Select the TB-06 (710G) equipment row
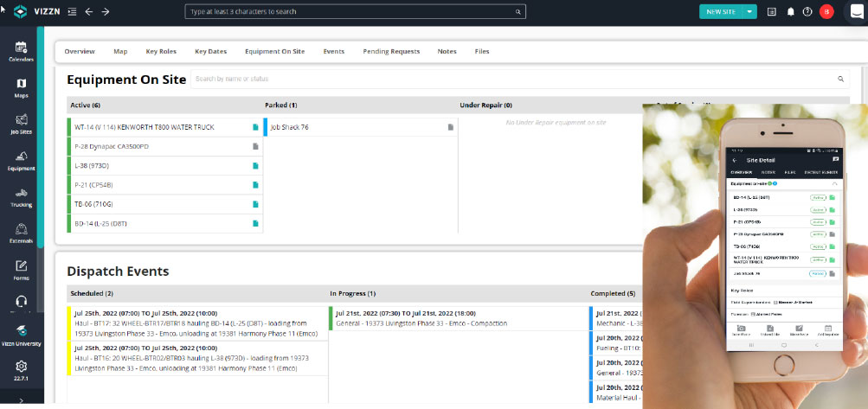 pos(165,204)
